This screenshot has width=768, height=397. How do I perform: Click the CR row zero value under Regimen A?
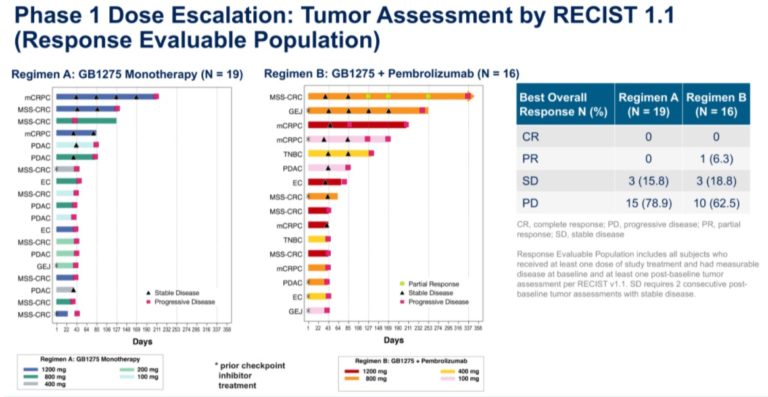coord(648,137)
